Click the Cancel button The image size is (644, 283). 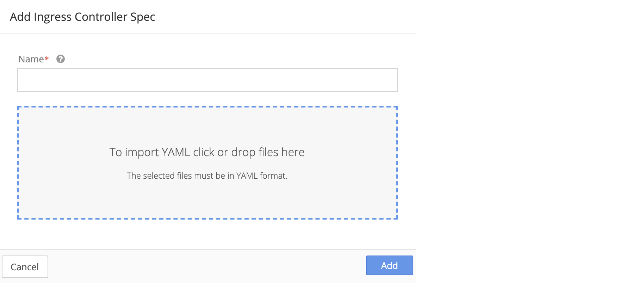25,267
